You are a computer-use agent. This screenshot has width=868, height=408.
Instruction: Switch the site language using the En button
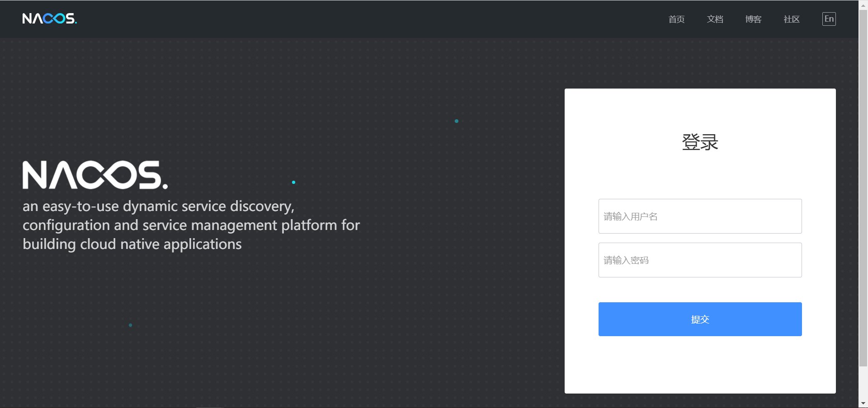pyautogui.click(x=829, y=19)
